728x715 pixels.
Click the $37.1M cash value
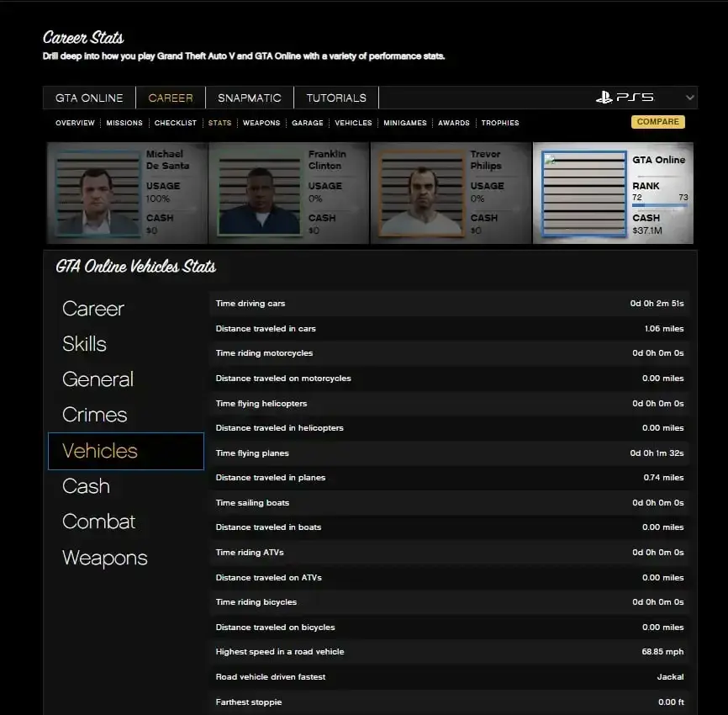click(647, 230)
